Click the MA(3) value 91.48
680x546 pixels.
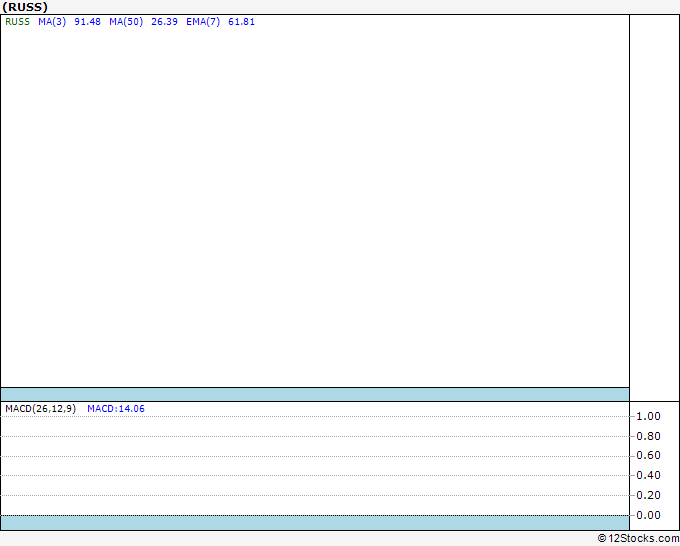pyautogui.click(x=87, y=22)
